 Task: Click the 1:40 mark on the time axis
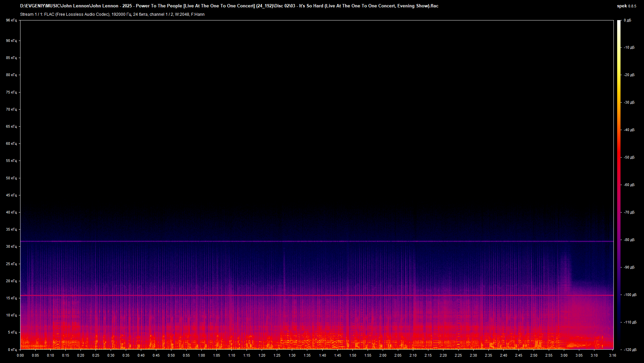click(x=323, y=356)
